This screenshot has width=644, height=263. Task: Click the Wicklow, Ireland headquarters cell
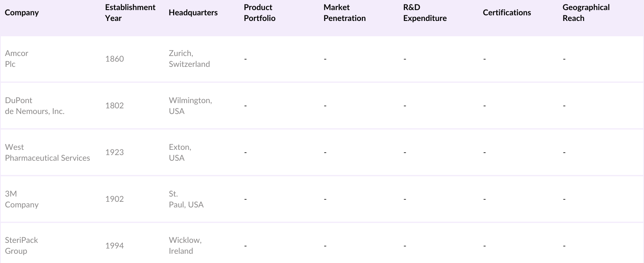(185, 245)
